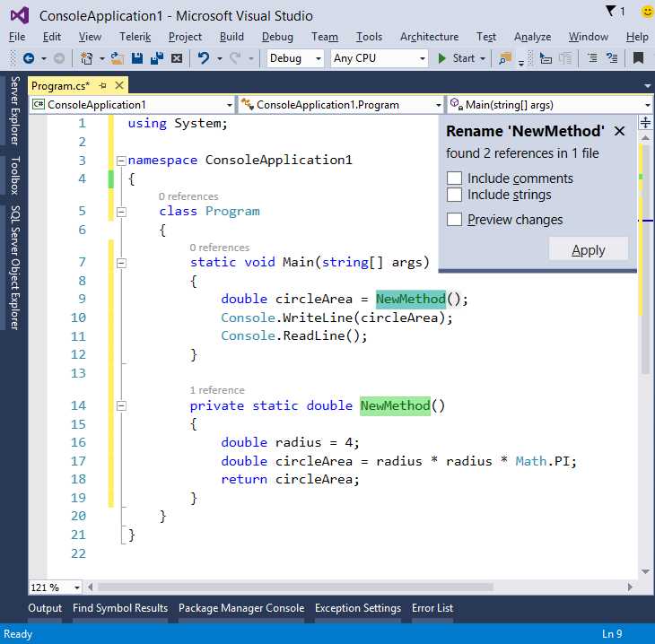Click the Redo arrow icon

(235, 58)
